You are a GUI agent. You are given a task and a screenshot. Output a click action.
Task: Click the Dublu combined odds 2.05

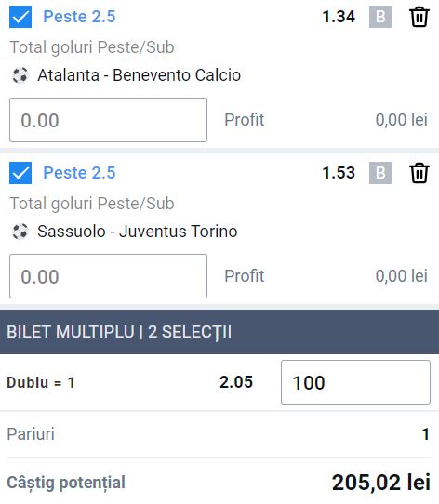click(x=236, y=382)
